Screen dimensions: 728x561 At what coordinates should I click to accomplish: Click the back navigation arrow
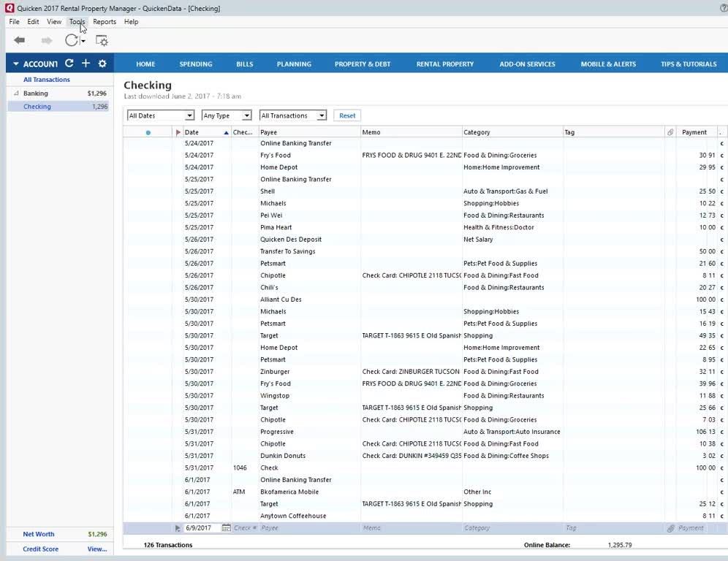[20, 40]
